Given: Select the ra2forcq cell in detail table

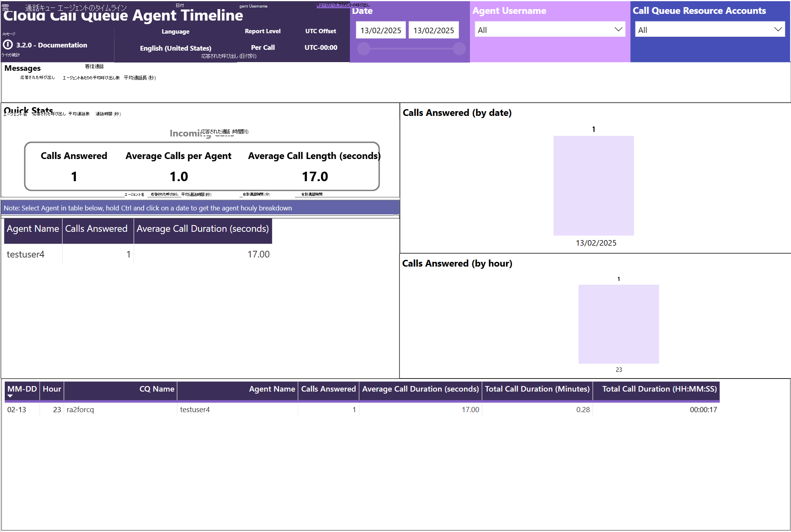Looking at the screenshot, I should [x=80, y=410].
